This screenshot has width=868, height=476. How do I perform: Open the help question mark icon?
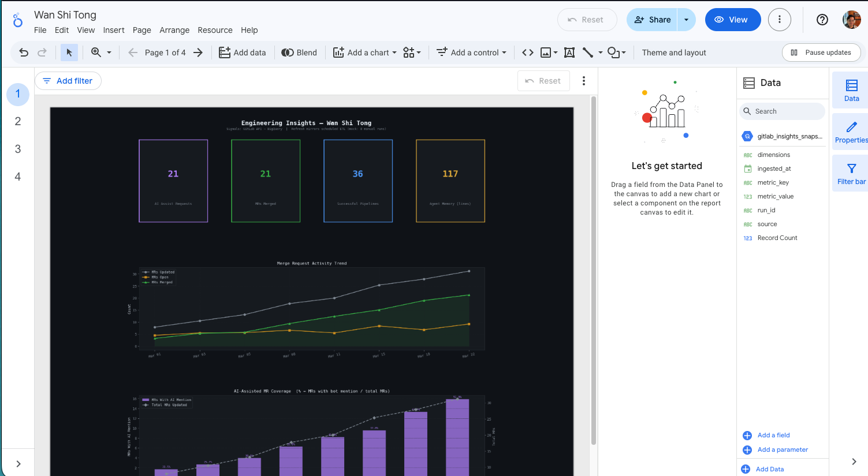point(822,20)
